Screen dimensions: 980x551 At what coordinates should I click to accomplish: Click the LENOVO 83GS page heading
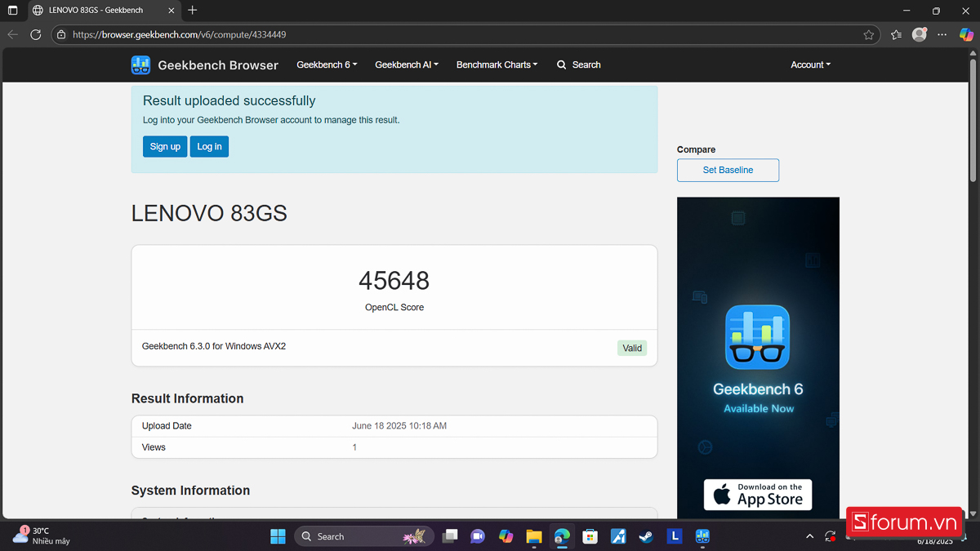(209, 213)
